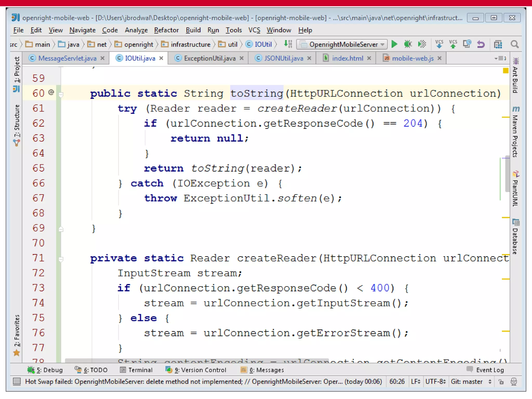This screenshot has width=532, height=399.
Task: Open the Project Structure icon
Action: 498,44
